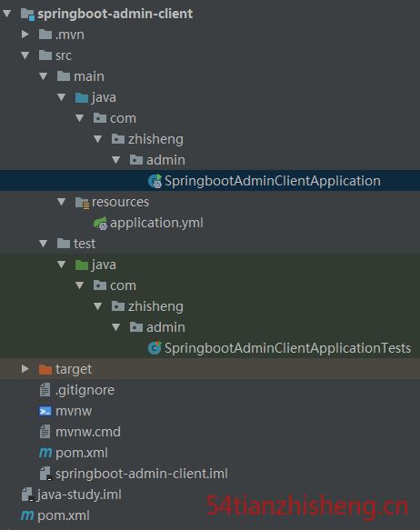Click the Maven m icon beside the bottom-level pom.xml
Image resolution: width=420 pixels, height=530 pixels.
pyautogui.click(x=27, y=515)
